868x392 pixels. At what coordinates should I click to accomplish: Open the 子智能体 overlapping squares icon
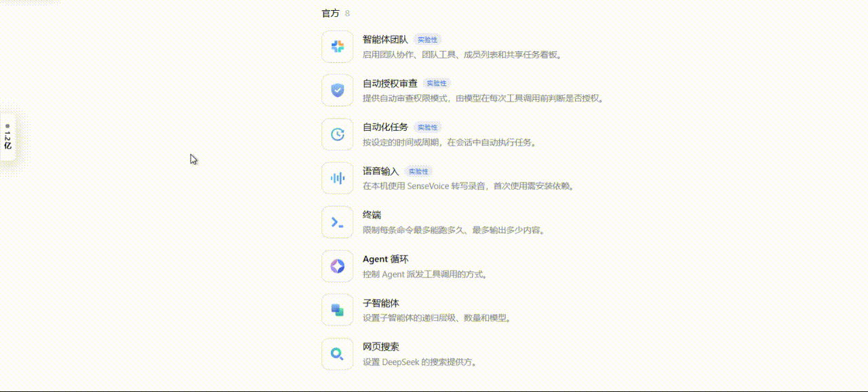pos(337,310)
